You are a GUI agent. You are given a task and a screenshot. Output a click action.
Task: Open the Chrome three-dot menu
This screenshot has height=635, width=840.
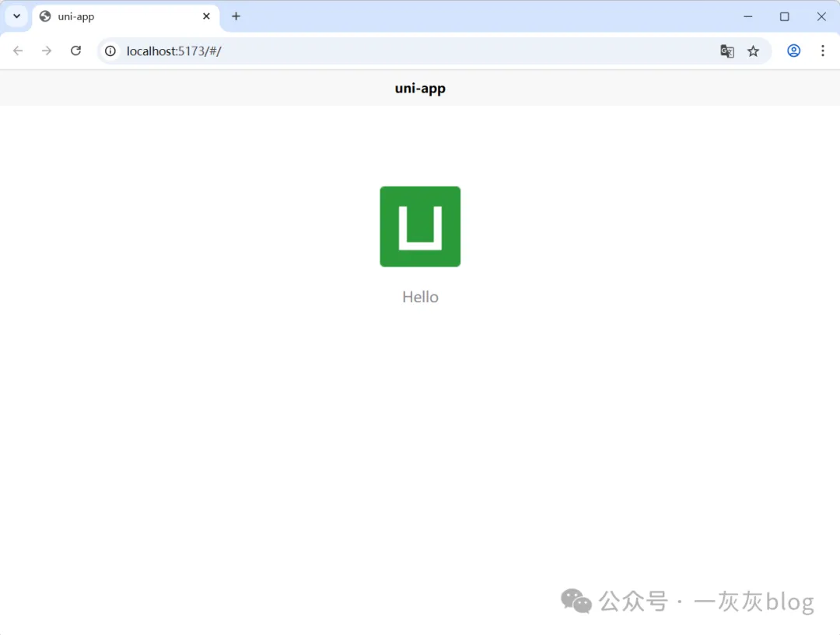pyautogui.click(x=822, y=51)
